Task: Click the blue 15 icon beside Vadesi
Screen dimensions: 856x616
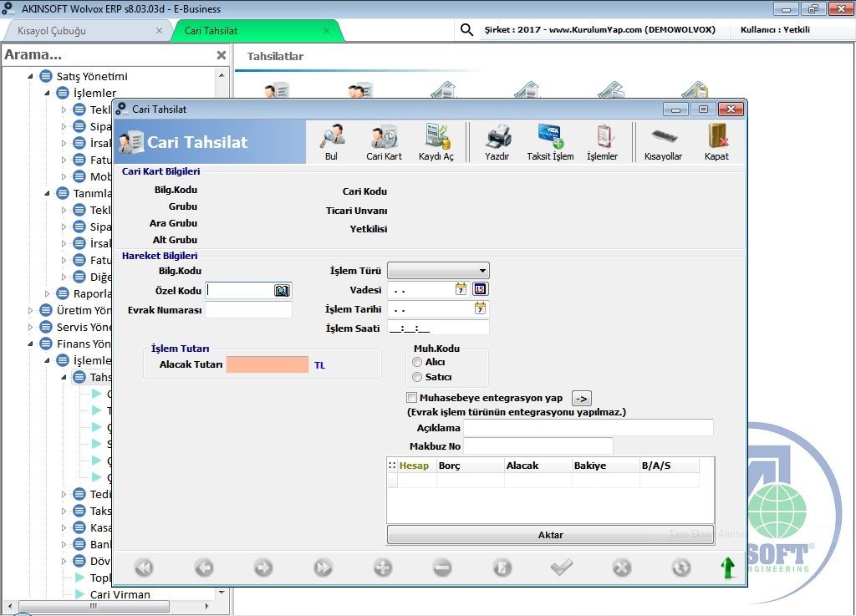Action: (481, 288)
